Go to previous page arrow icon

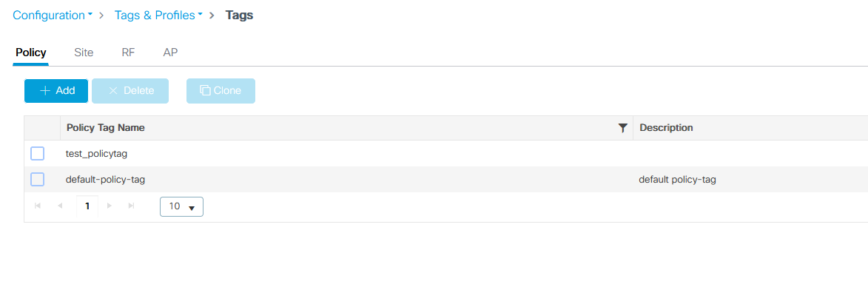click(60, 206)
